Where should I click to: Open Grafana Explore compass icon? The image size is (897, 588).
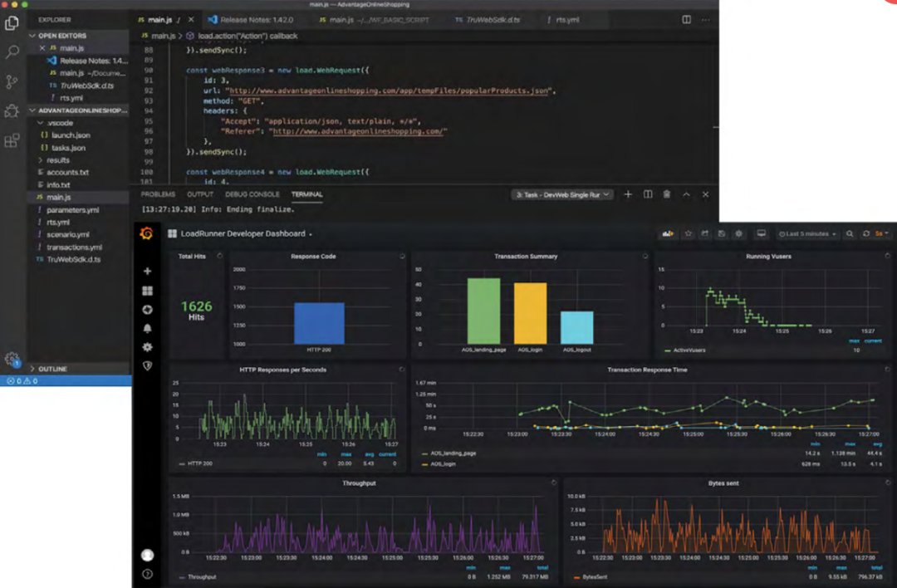coord(147,310)
